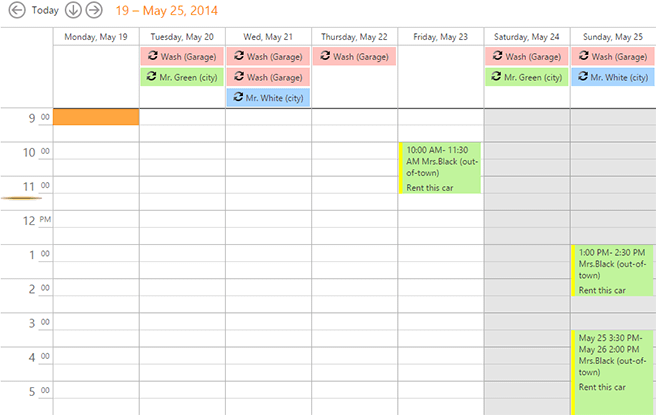The image size is (656, 415).
Task: Click recurrence icon on Thursday Wash appointment
Action: point(324,56)
